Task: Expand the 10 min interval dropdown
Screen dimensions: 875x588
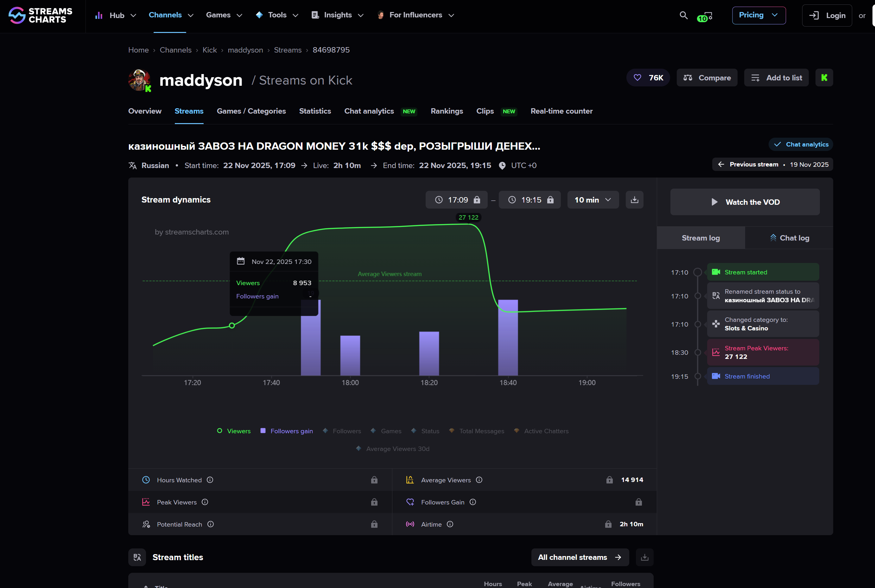Action: (593, 200)
